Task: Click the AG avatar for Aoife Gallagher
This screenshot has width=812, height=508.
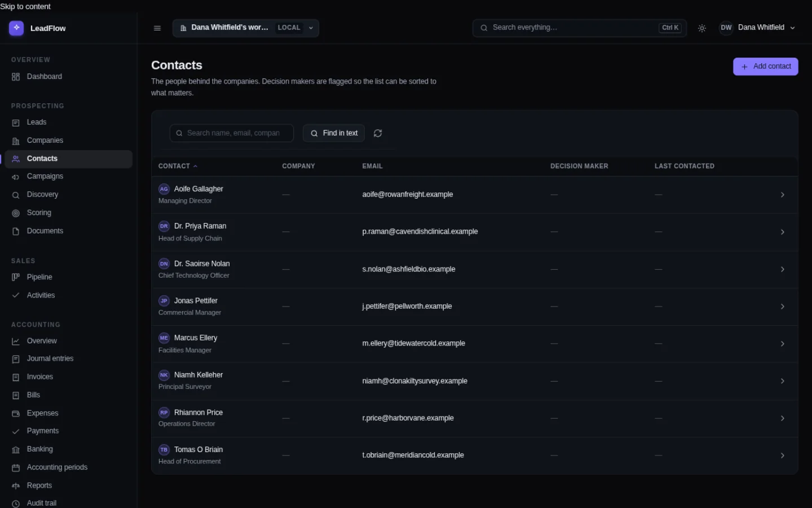Action: pos(164,189)
